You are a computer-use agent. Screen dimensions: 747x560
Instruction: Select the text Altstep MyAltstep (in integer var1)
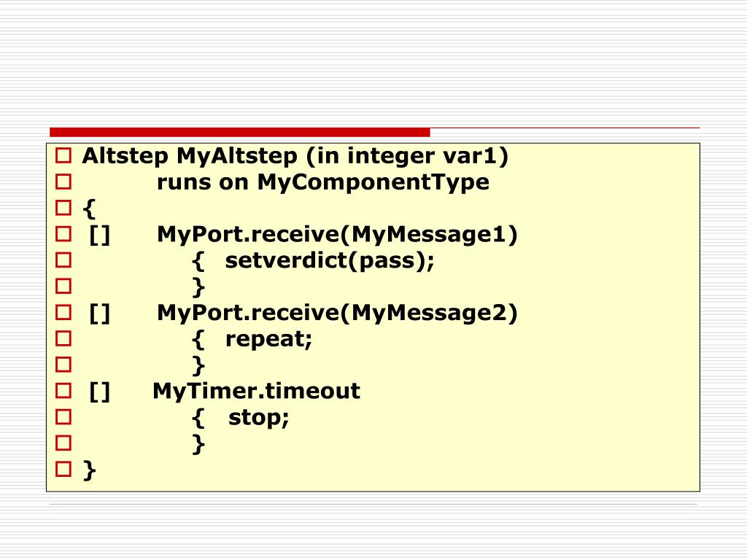(x=295, y=156)
